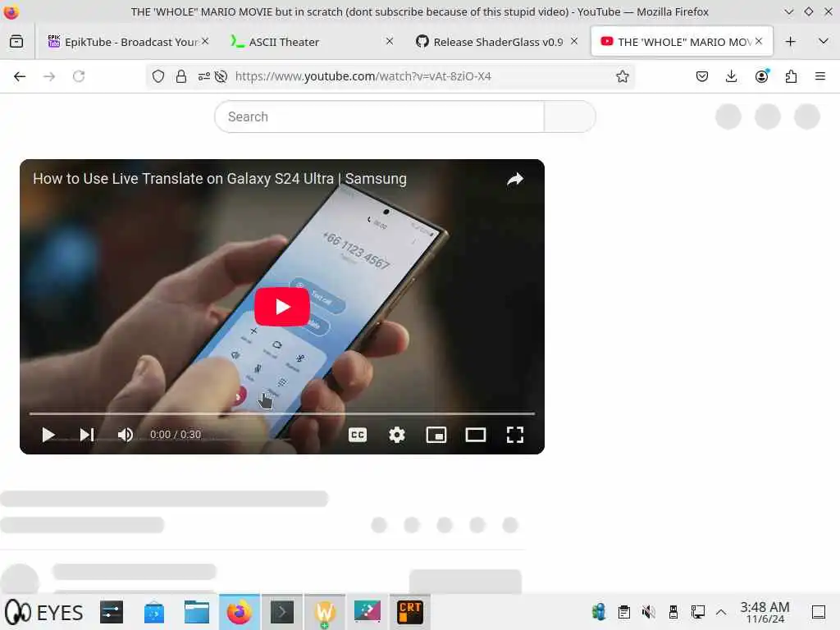The image size is (840, 630).
Task: Close the ASCII Theater tab
Action: pos(390,41)
